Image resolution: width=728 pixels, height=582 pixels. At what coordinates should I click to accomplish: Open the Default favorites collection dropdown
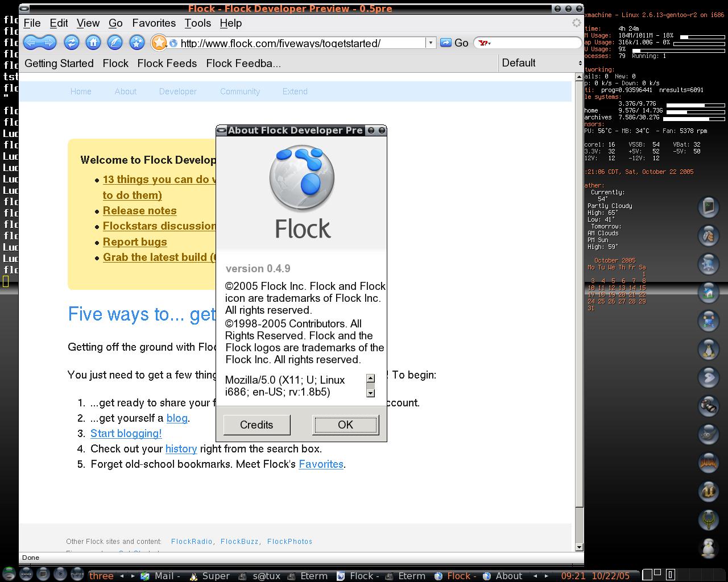pos(541,63)
